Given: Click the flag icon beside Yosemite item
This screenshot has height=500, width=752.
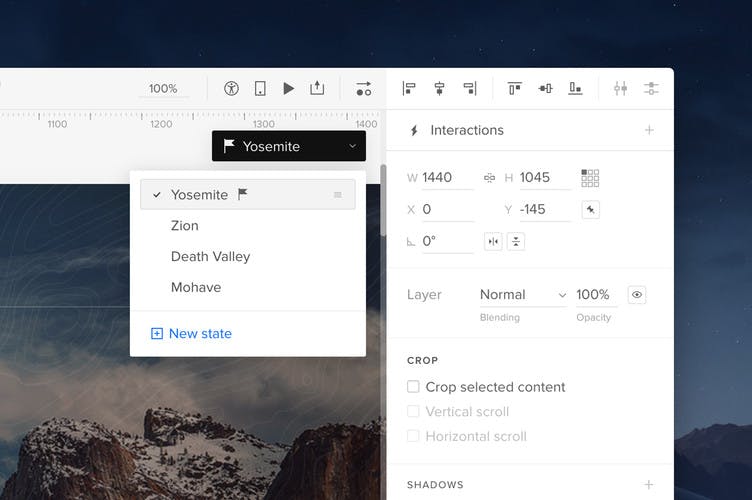Looking at the screenshot, I should click(243, 194).
